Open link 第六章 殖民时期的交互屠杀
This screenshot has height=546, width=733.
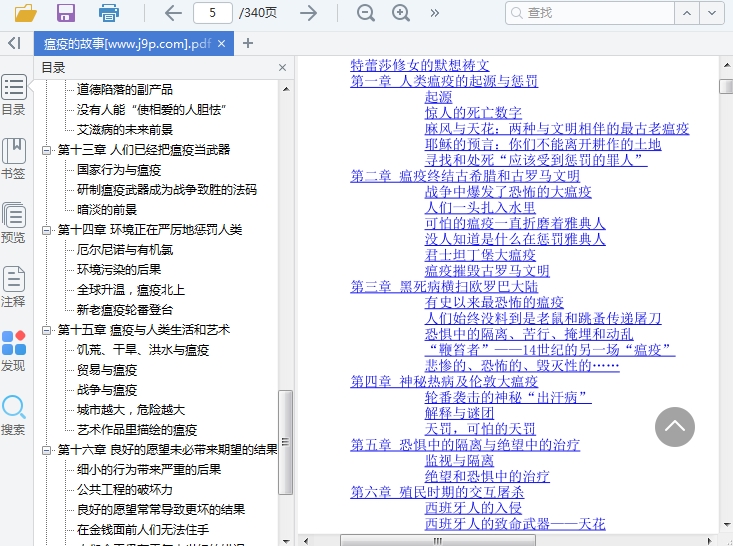[437, 492]
